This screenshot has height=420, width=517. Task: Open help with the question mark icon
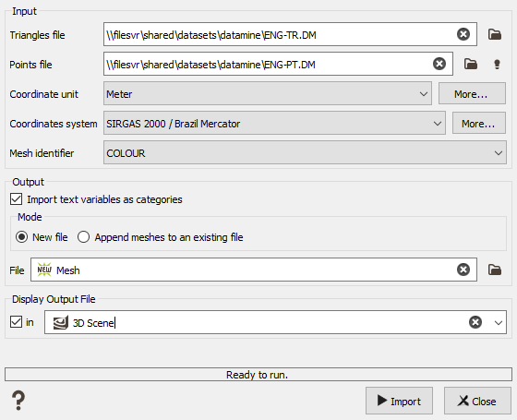18,401
